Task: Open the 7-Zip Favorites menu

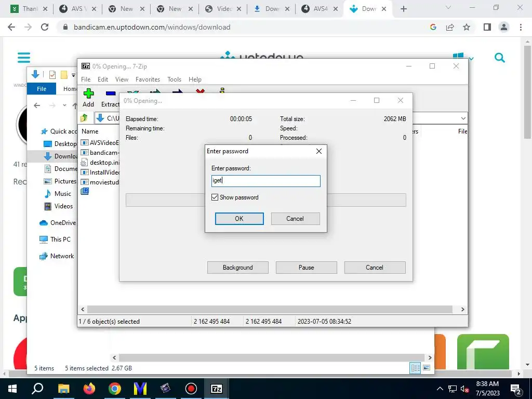Action: point(148,79)
